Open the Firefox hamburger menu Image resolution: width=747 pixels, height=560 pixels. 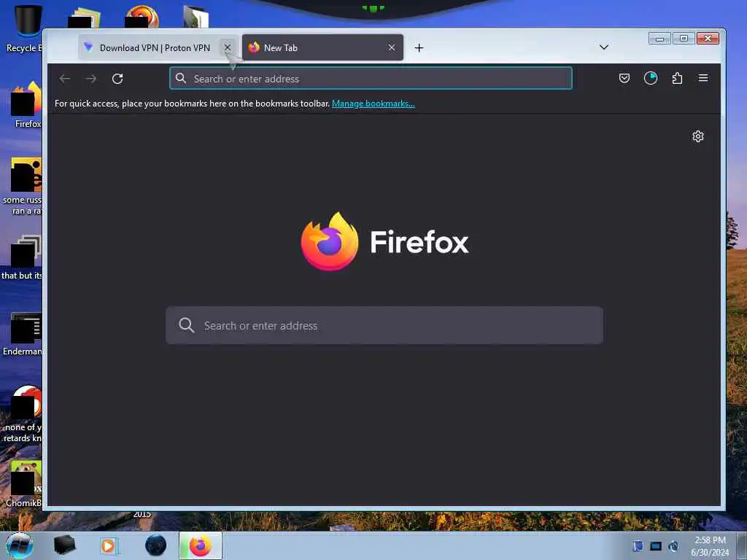coord(703,78)
